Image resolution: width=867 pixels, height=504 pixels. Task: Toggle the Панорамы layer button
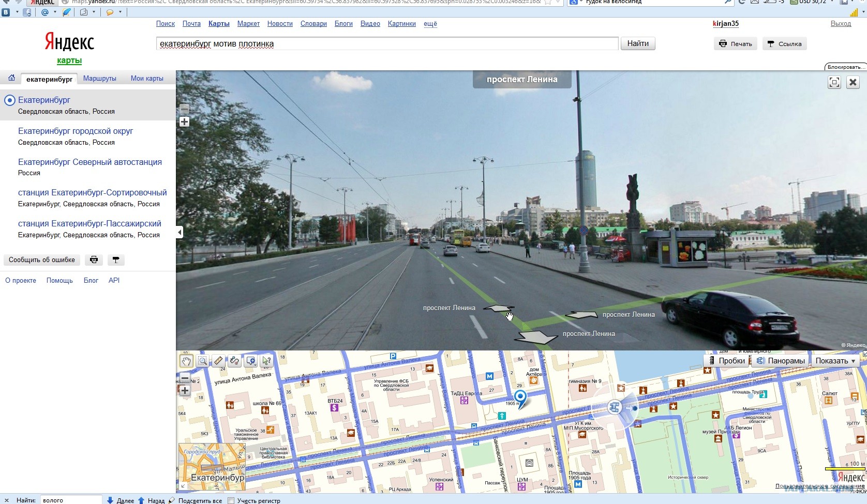coord(781,361)
